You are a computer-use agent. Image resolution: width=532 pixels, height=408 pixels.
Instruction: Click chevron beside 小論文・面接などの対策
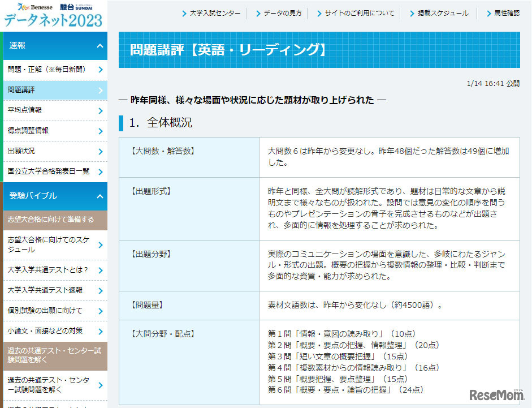(x=100, y=331)
